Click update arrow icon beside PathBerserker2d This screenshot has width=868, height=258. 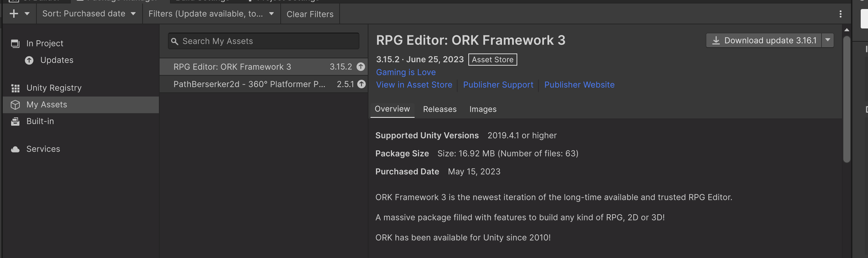click(361, 84)
